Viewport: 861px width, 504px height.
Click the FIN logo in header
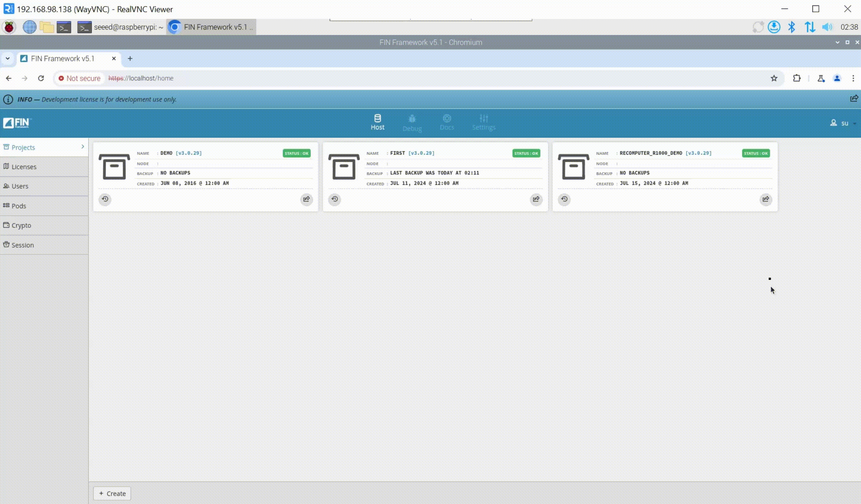click(17, 123)
